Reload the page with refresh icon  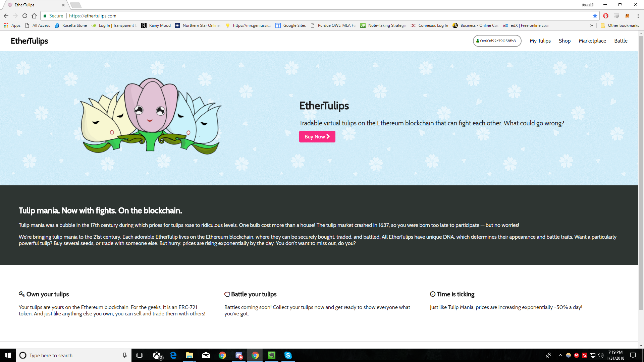tap(25, 16)
